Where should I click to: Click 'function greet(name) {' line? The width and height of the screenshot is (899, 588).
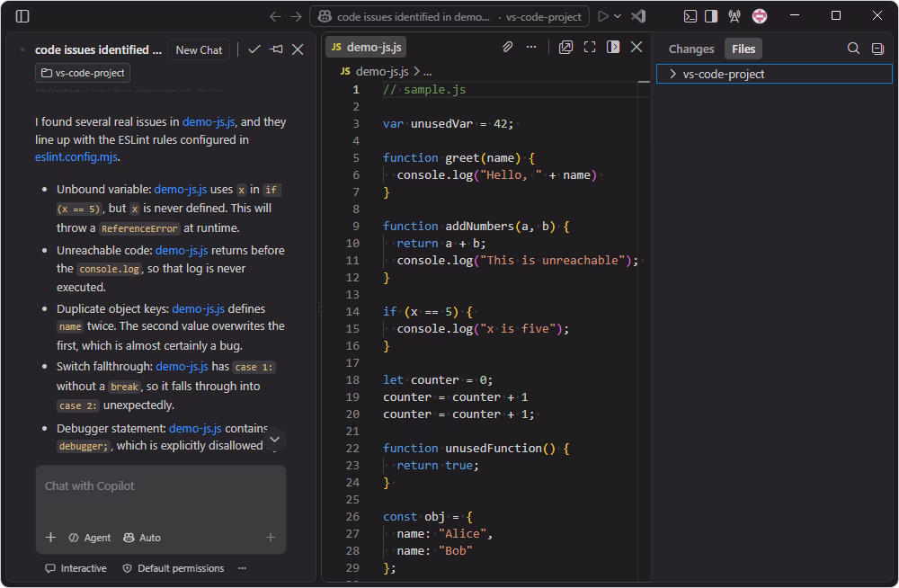click(458, 157)
